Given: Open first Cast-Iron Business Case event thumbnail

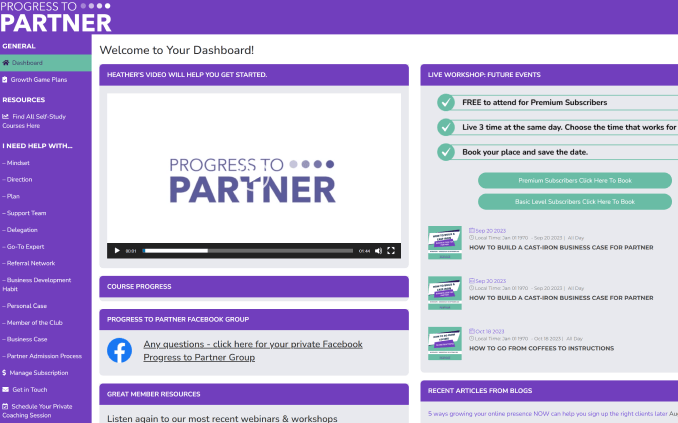Looking at the screenshot, I should pos(445,243).
